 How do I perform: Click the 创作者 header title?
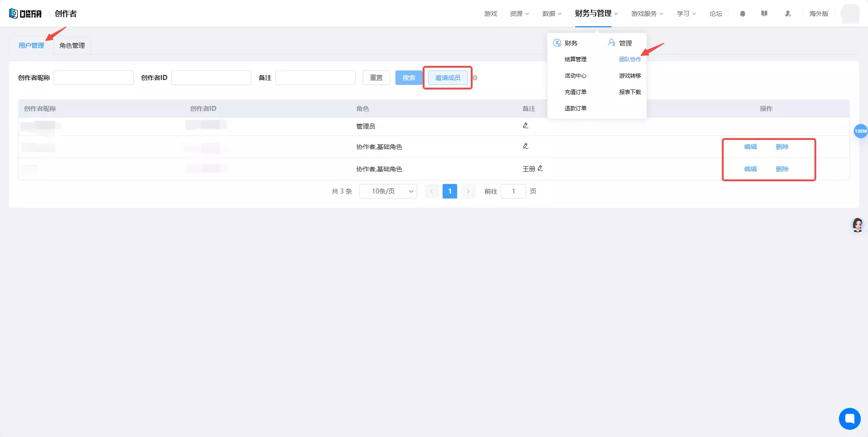[66, 14]
